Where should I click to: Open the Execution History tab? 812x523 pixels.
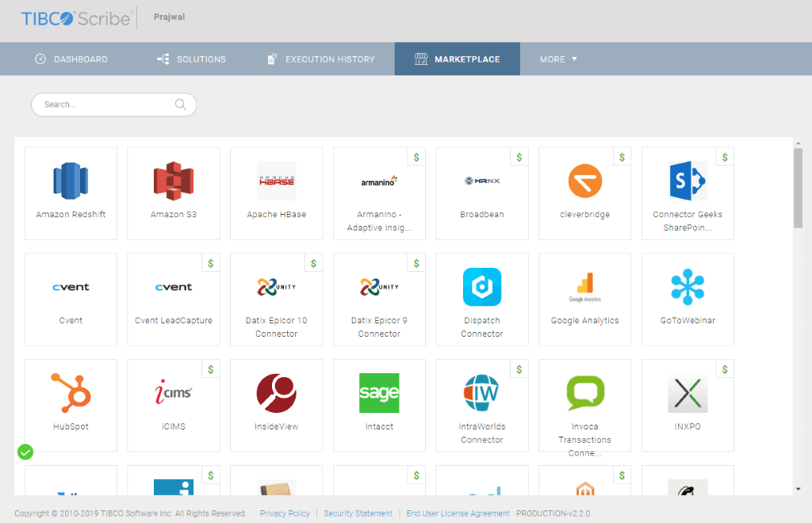click(x=321, y=59)
